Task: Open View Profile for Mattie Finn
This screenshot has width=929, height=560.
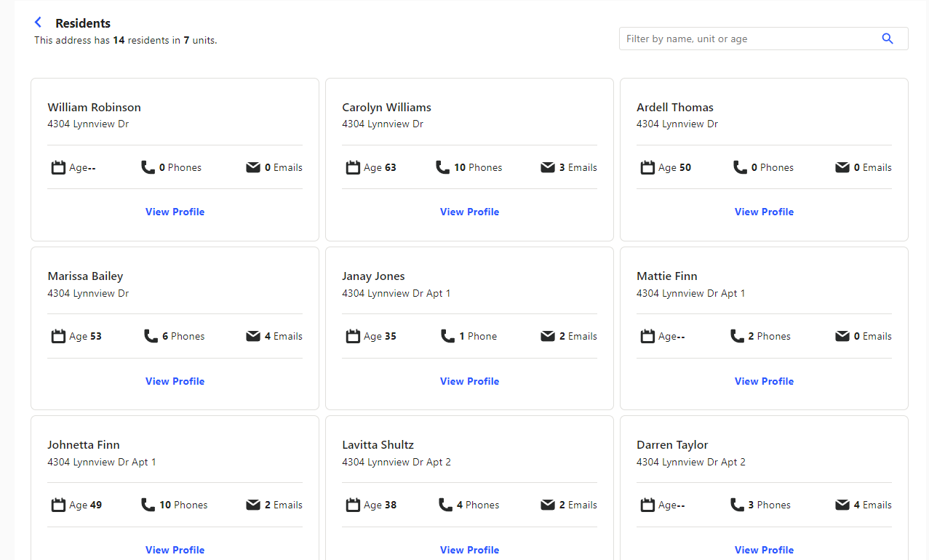Action: tap(764, 381)
